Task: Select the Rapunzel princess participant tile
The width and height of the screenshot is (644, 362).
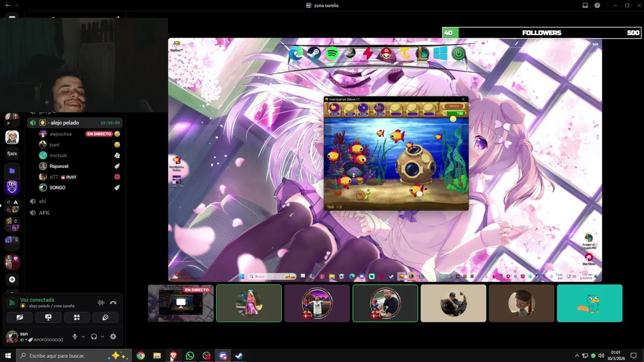Action: pos(249,303)
